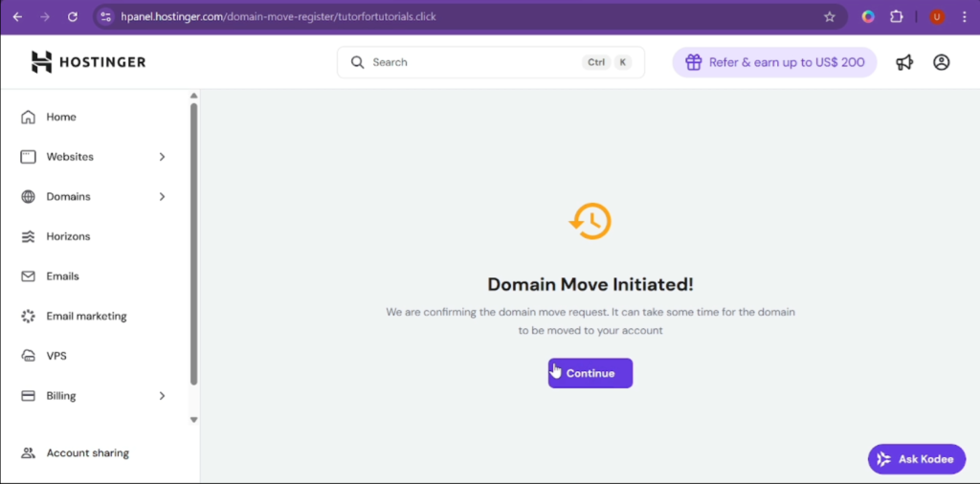Bookmark this page with star icon
980x484 pixels.
point(829,16)
